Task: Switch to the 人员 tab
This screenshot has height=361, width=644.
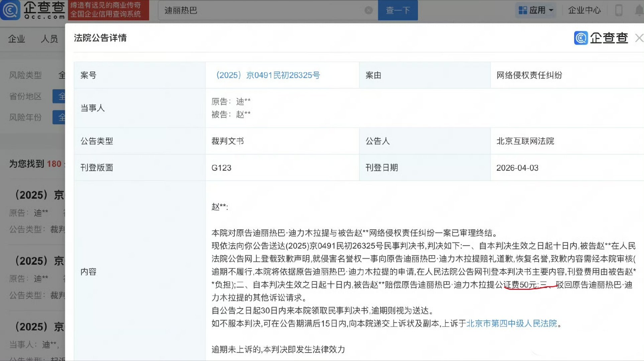Action: pyautogui.click(x=49, y=39)
